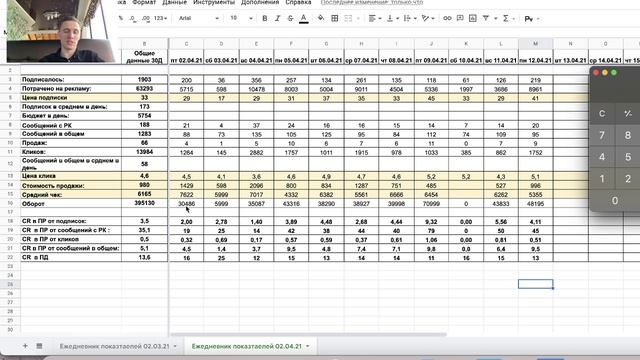Click the insert chart icon
The image size is (640, 360).
pos(473,18)
